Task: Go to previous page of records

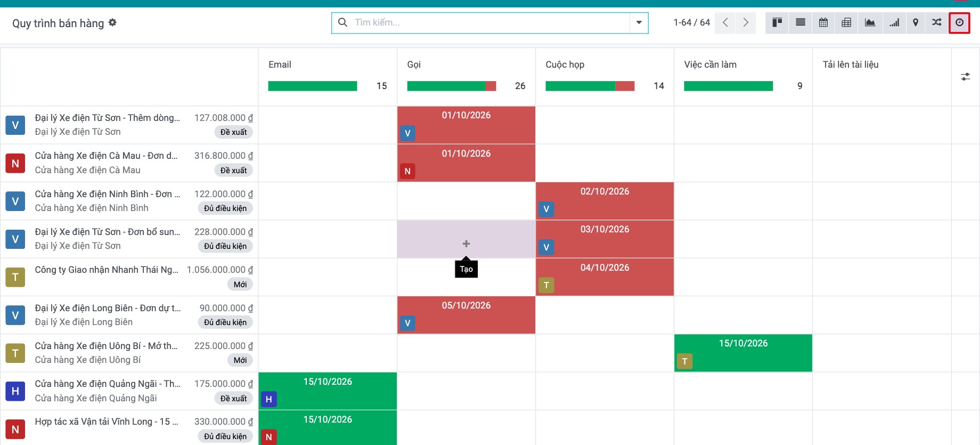Action: click(x=725, y=23)
